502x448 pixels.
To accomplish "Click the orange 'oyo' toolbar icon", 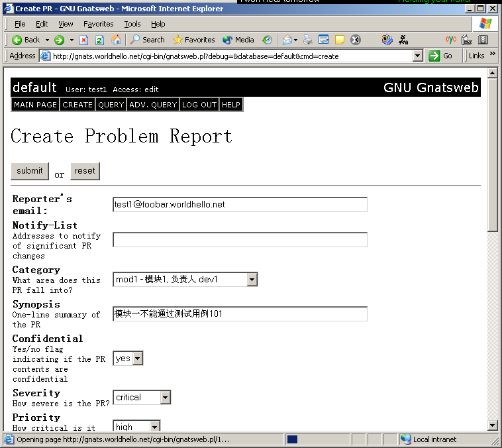I will click(x=451, y=40).
